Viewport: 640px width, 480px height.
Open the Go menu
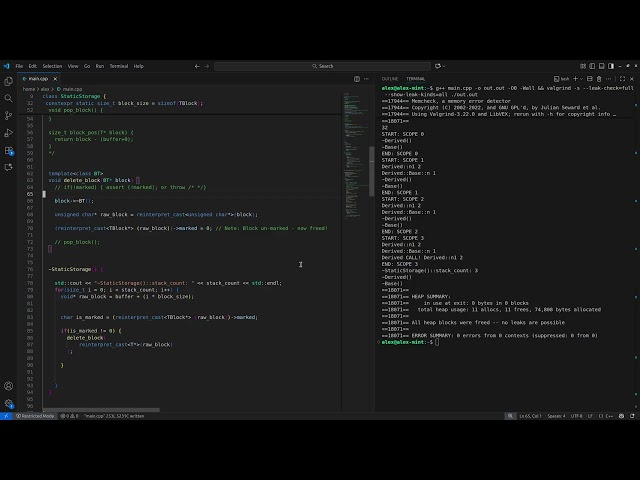click(x=87, y=66)
